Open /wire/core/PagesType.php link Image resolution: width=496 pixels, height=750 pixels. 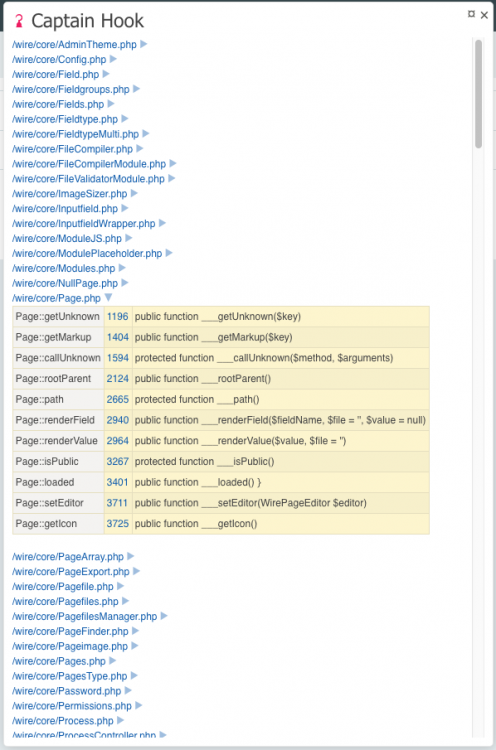coord(70,676)
